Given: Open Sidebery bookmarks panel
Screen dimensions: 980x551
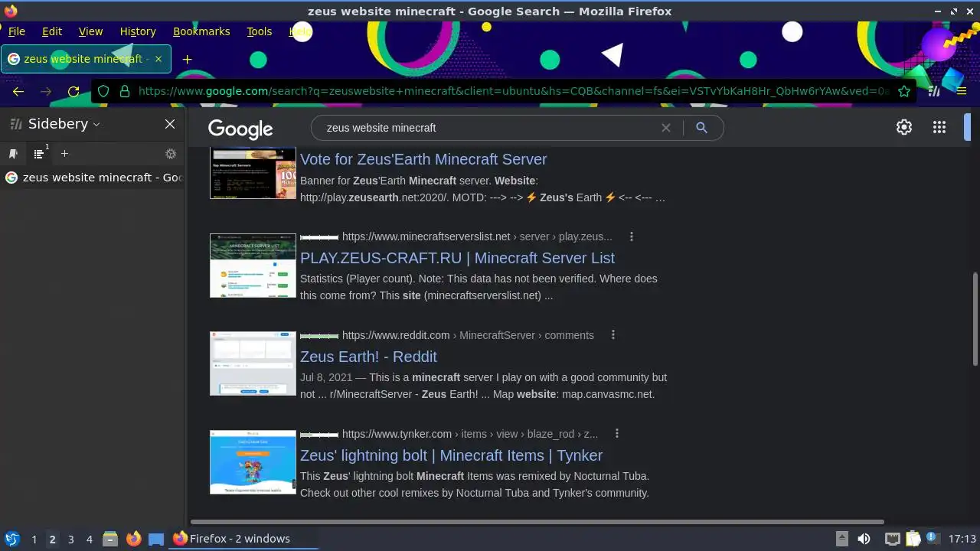Looking at the screenshot, I should click(x=13, y=154).
